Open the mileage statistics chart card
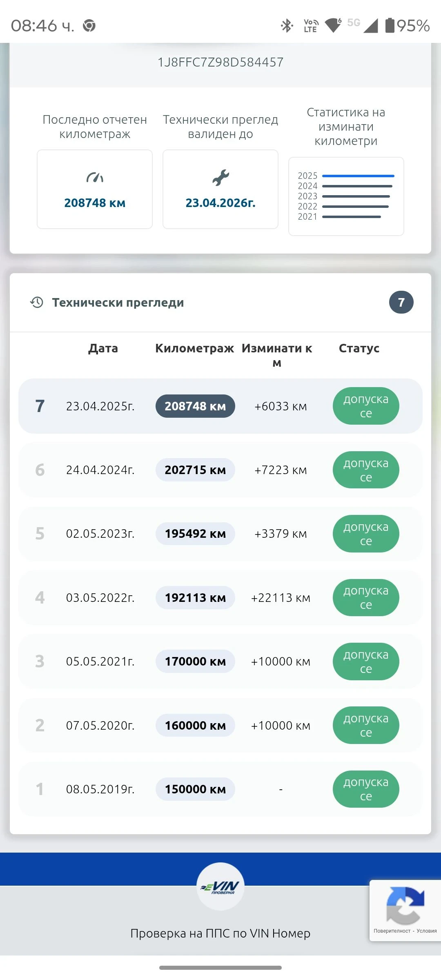Viewport: 441px width, 980px height. pos(346,196)
